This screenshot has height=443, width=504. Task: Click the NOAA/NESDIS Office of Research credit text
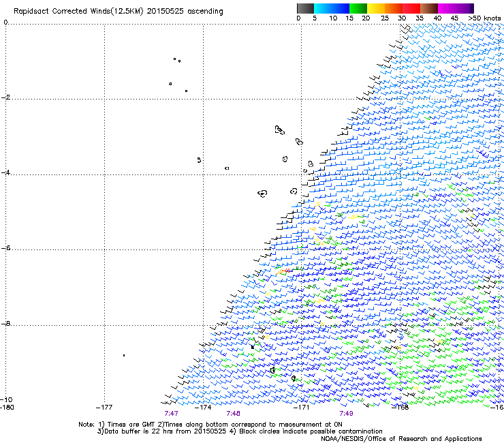coord(401,439)
